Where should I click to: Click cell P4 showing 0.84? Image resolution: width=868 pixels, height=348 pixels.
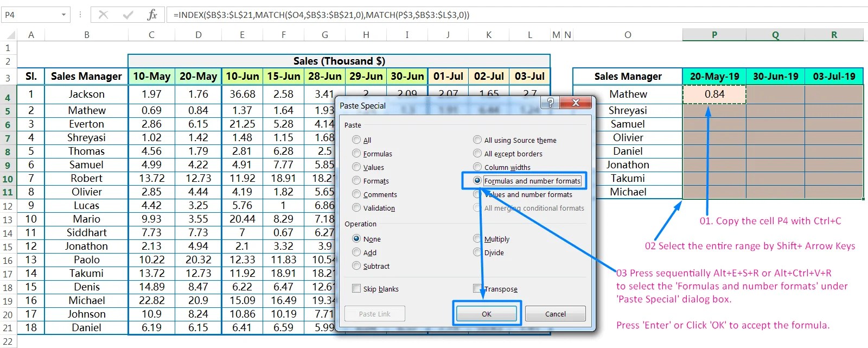click(714, 94)
